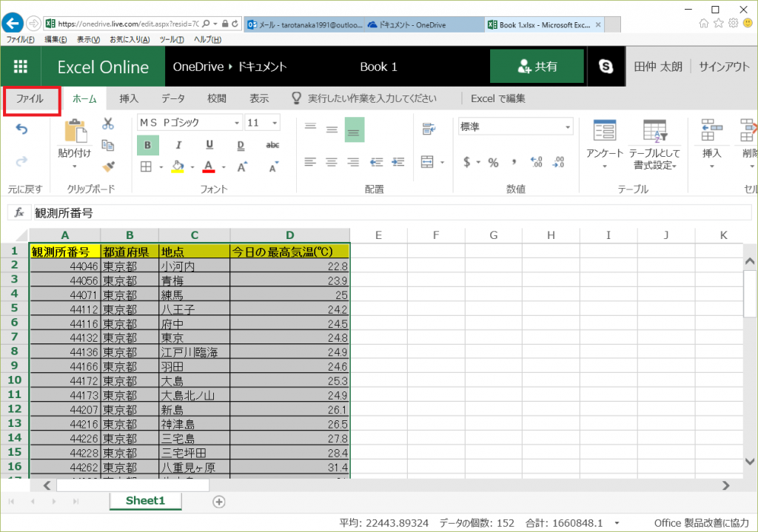758x532 pixels.
Task: Click the Undo arrow icon
Action: (x=21, y=129)
